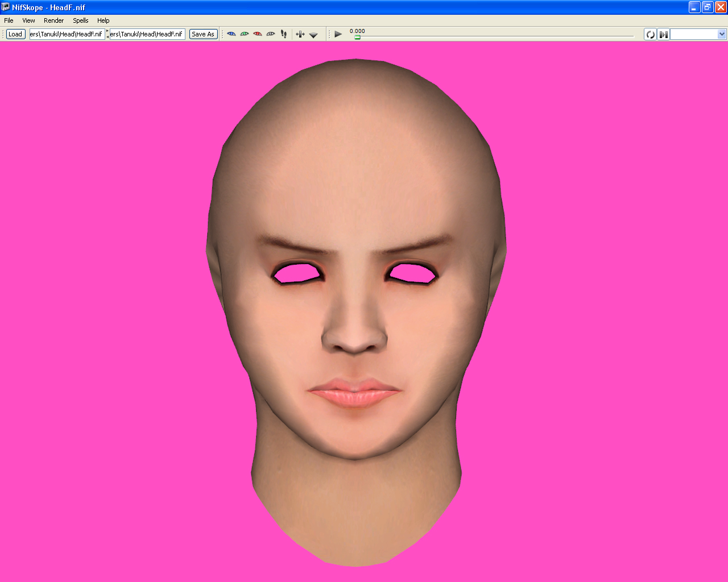Image resolution: width=728 pixels, height=582 pixels.
Task: Open the animation sequence dropdown
Action: tap(698, 34)
